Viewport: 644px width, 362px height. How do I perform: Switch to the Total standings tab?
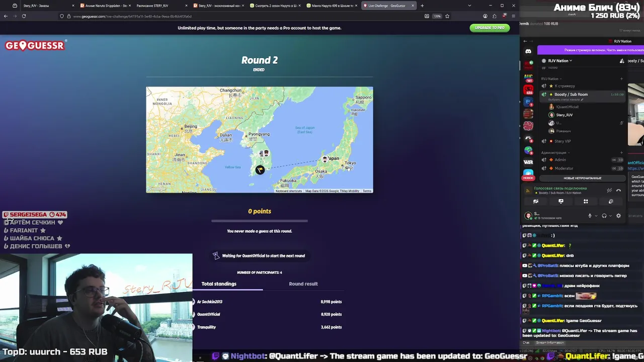[219, 284]
